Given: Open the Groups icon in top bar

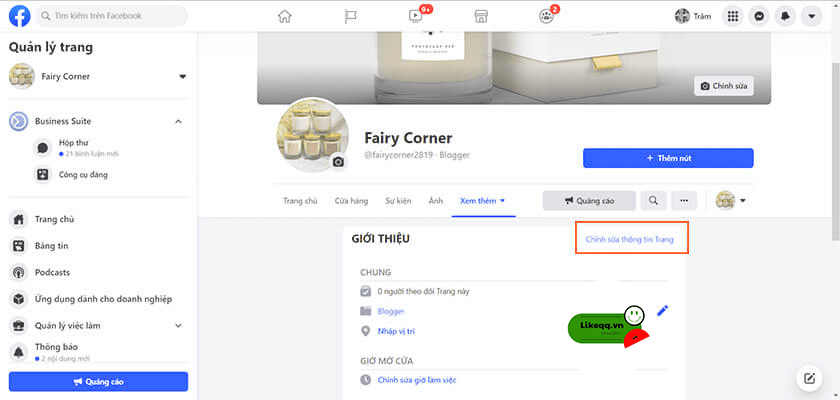Looking at the screenshot, I should click(x=546, y=16).
